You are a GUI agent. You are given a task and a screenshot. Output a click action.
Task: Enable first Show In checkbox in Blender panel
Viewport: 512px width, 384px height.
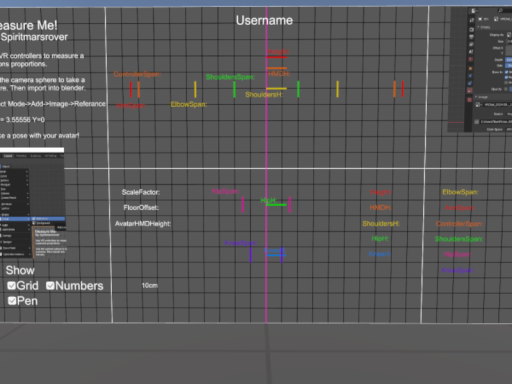[506, 72]
